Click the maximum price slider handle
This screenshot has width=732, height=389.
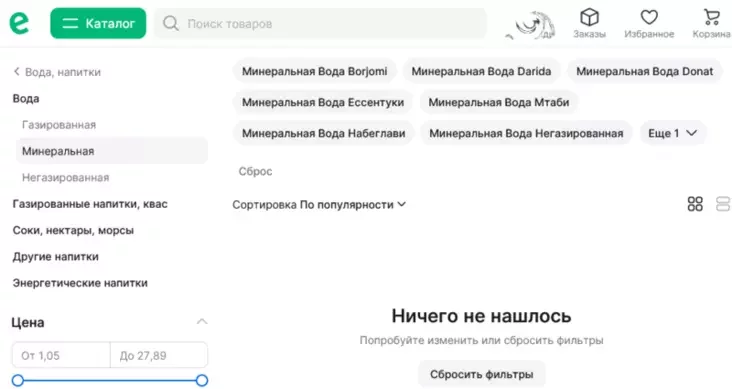[202, 381]
